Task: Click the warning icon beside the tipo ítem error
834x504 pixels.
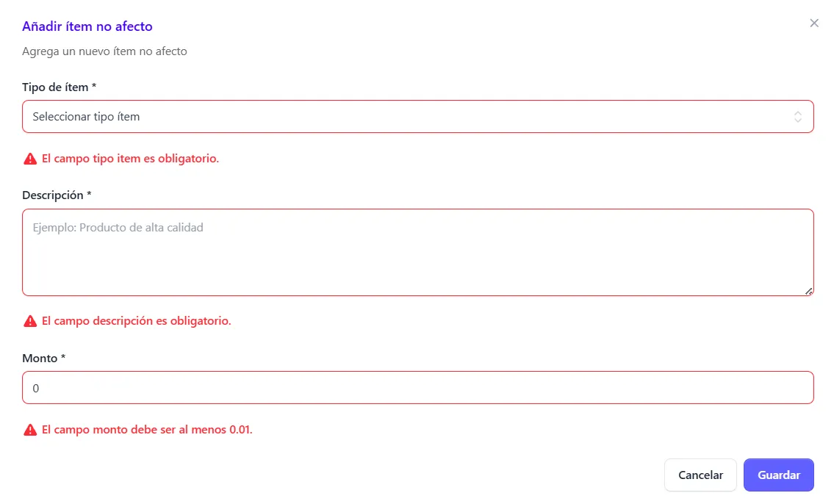Action: (x=30, y=159)
